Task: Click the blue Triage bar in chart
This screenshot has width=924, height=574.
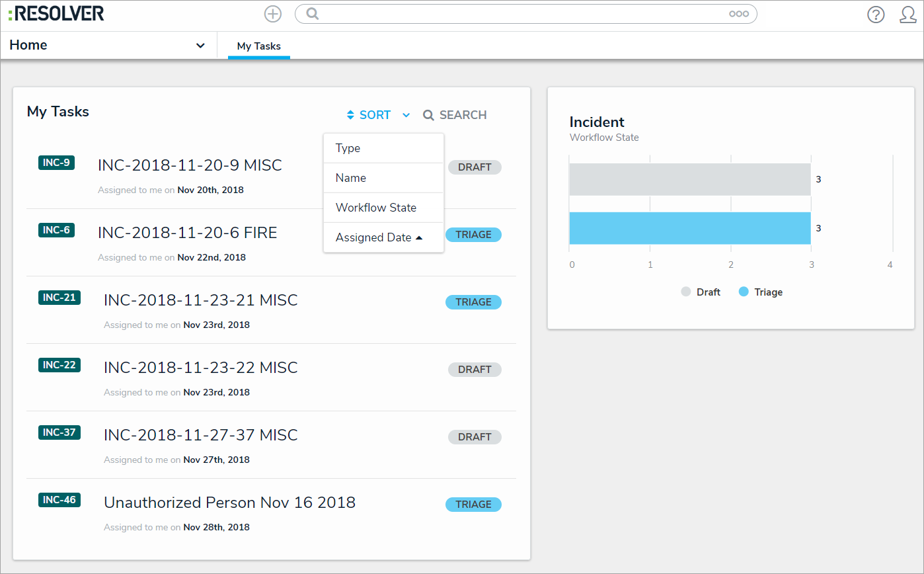Action: pyautogui.click(x=689, y=228)
